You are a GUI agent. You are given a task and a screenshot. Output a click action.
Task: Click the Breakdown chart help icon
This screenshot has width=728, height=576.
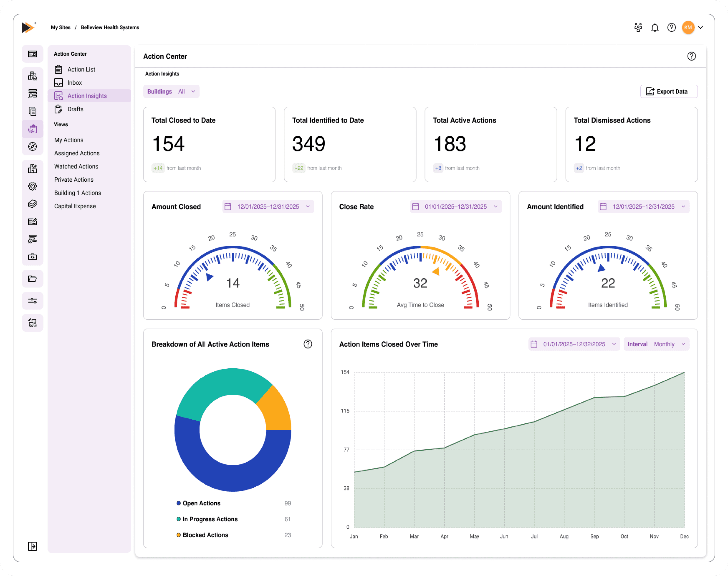307,344
